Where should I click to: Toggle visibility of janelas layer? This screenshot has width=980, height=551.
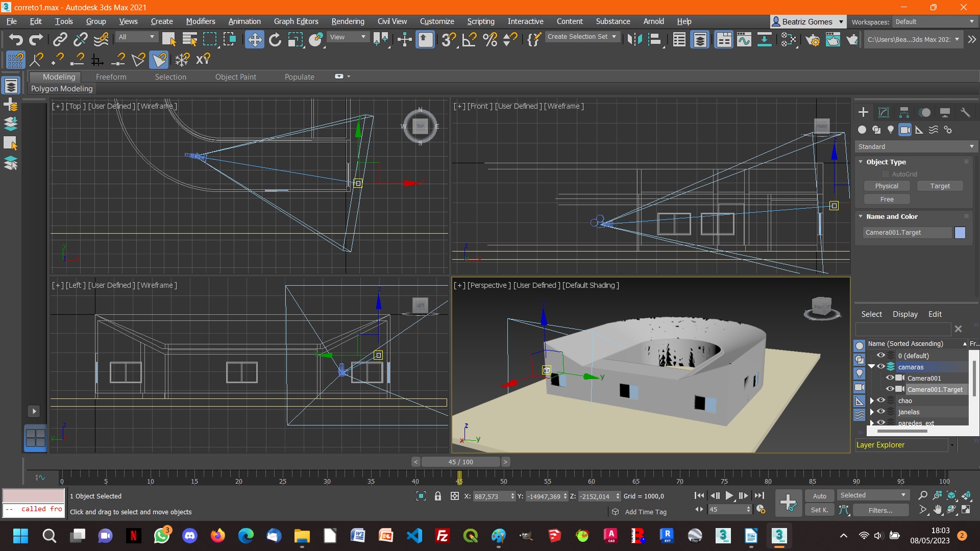pos(881,411)
